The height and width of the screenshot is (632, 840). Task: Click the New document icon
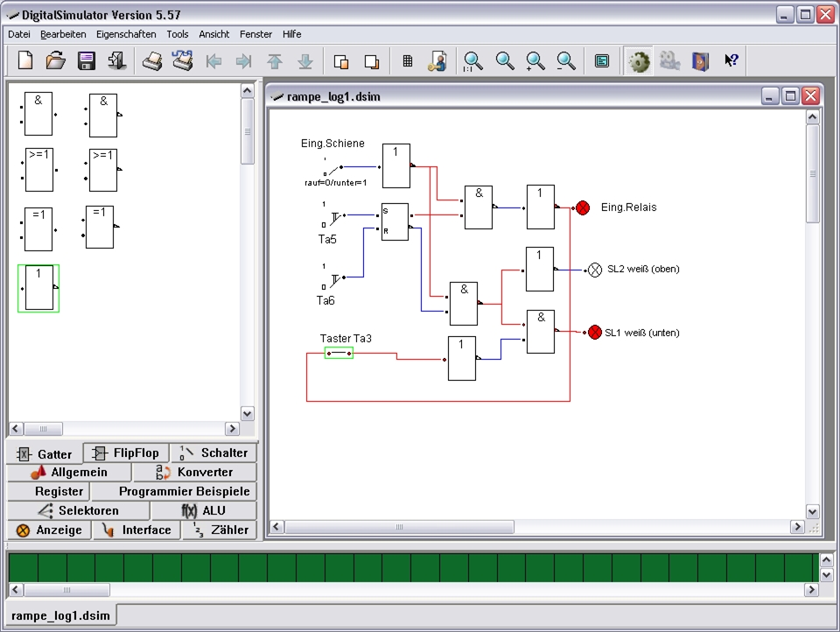25,61
